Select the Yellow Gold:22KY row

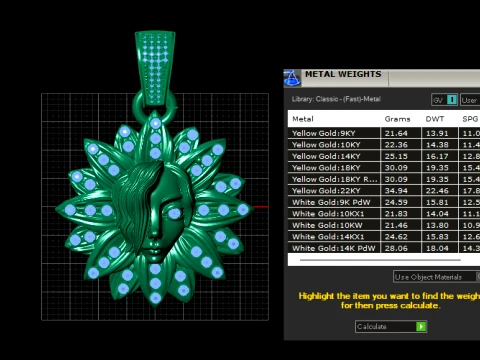(x=384, y=191)
